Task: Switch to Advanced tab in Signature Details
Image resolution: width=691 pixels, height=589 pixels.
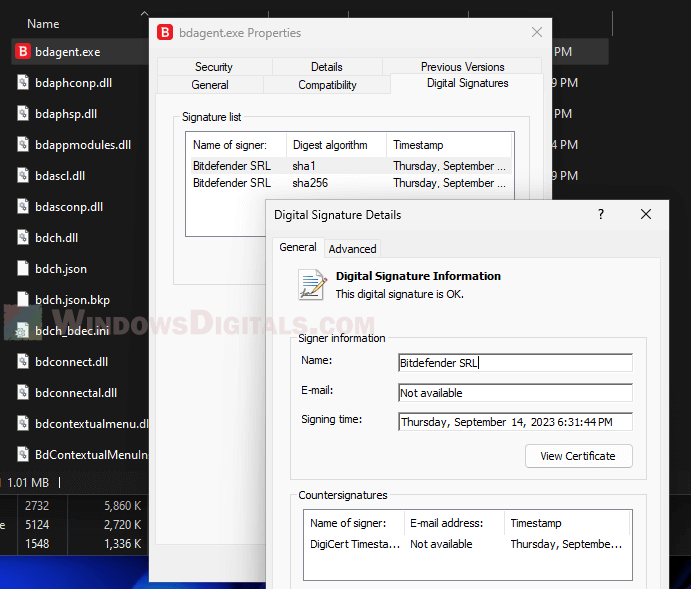Action: [x=353, y=249]
